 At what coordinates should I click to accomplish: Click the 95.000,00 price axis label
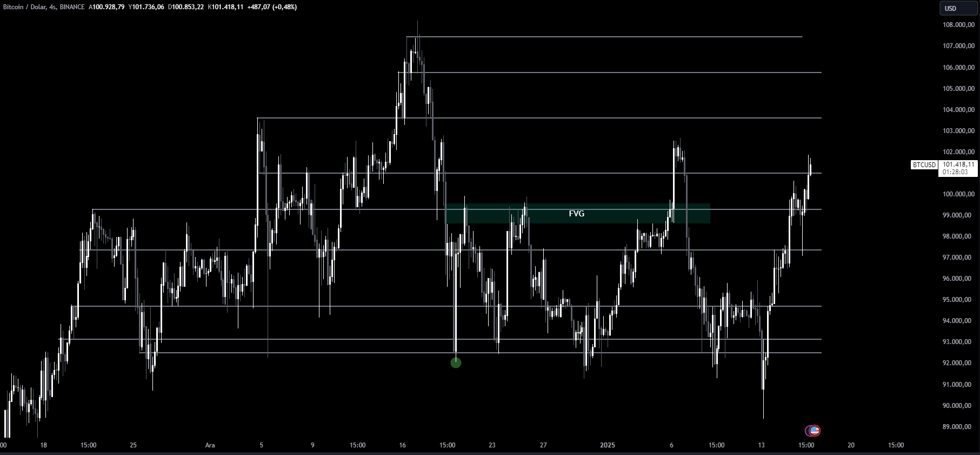click(x=957, y=300)
